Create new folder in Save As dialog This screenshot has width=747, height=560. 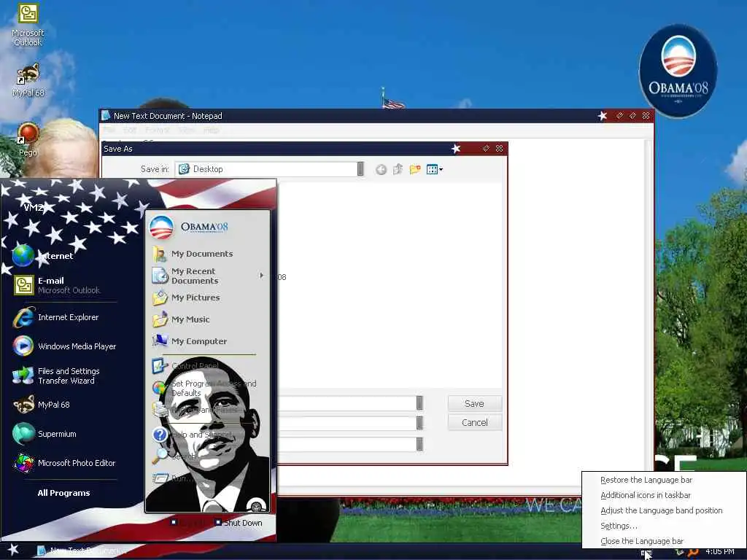(x=415, y=169)
